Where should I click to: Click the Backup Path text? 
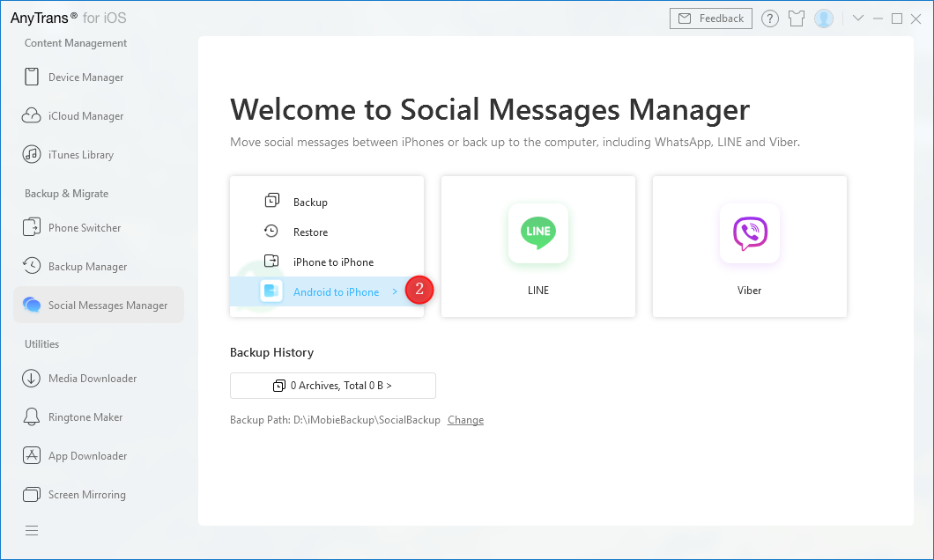tap(335, 420)
